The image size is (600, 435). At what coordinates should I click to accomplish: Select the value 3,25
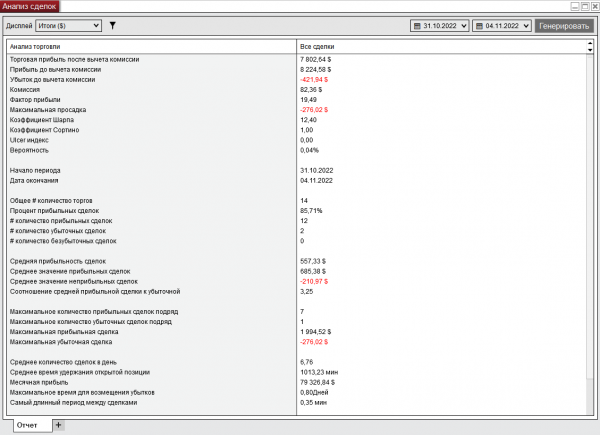[307, 292]
